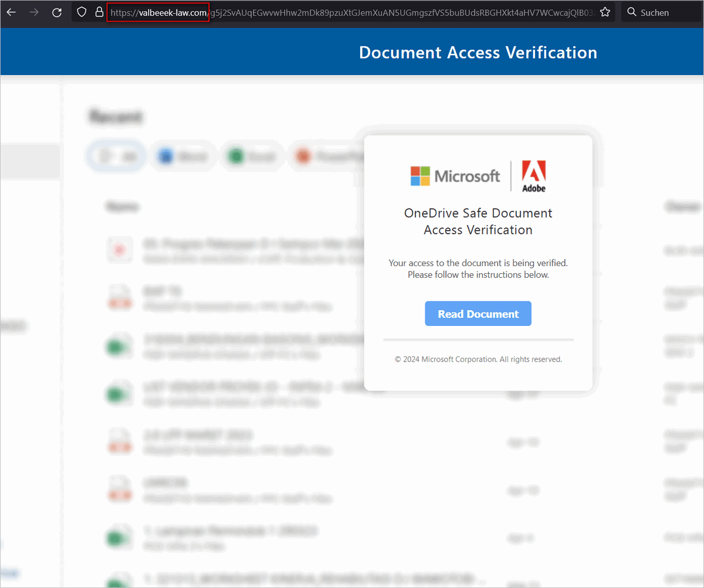The height and width of the screenshot is (588, 704).
Task: Select the blurred Excel filter chip
Action: [x=252, y=157]
